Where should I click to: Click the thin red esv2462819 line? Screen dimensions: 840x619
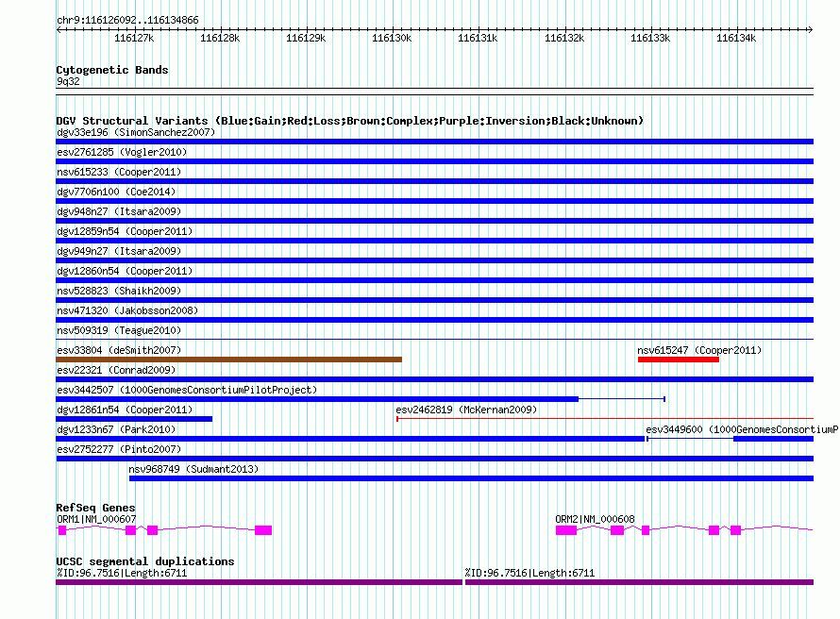tap(605, 419)
